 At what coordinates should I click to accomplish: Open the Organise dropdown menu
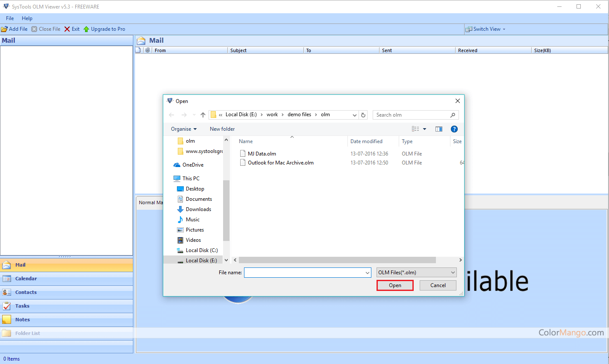click(184, 129)
